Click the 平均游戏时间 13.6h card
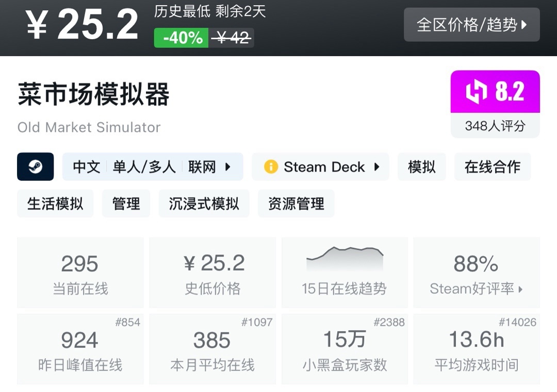557x392 pixels. (476, 349)
